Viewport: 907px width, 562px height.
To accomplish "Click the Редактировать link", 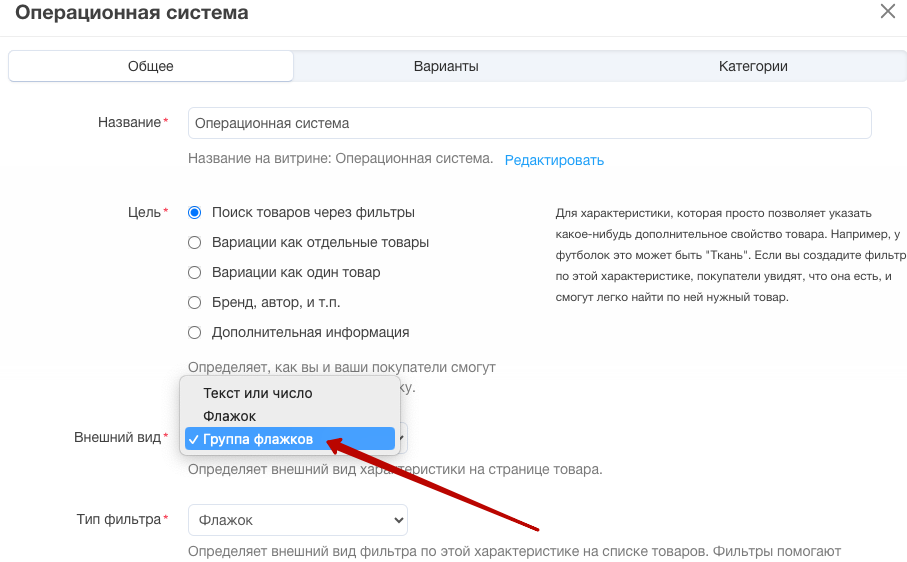I will click(554, 160).
